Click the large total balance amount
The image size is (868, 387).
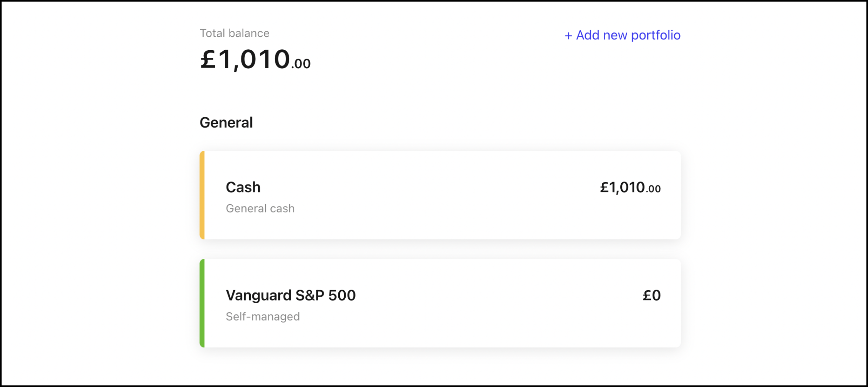click(x=255, y=60)
